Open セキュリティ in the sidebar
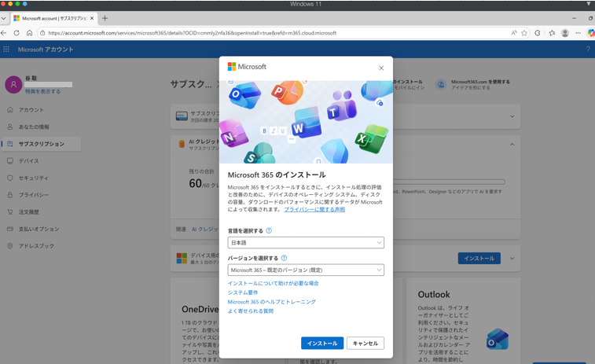 (x=33, y=178)
